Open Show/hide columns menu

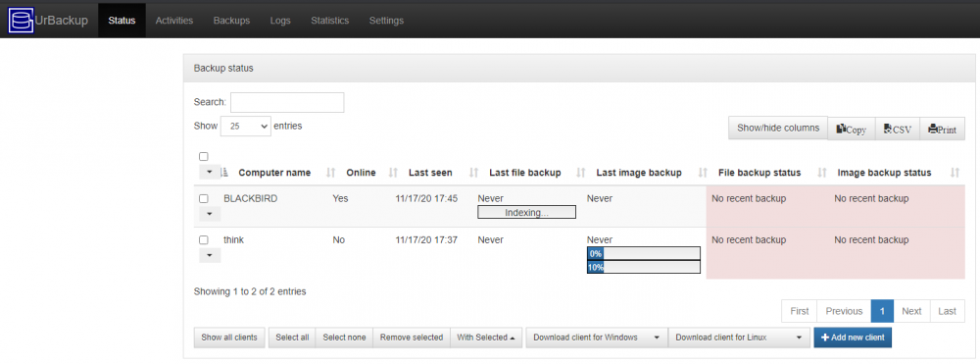[778, 129]
